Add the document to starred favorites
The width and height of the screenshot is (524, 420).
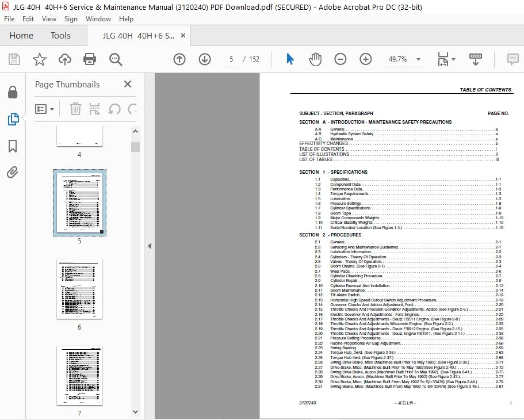pos(40,59)
